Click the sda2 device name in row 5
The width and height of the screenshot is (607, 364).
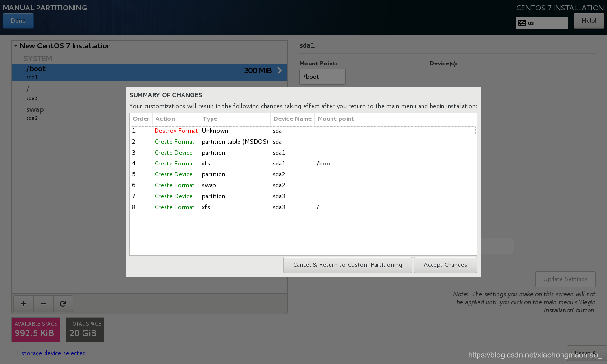tap(279, 174)
